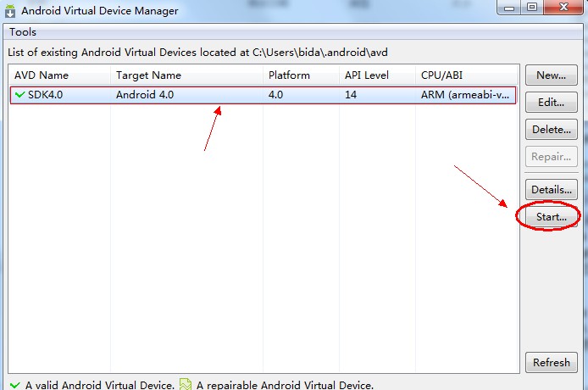Click the repairable device legend icon
Image resolution: width=588 pixels, height=390 pixels.
click(x=186, y=384)
